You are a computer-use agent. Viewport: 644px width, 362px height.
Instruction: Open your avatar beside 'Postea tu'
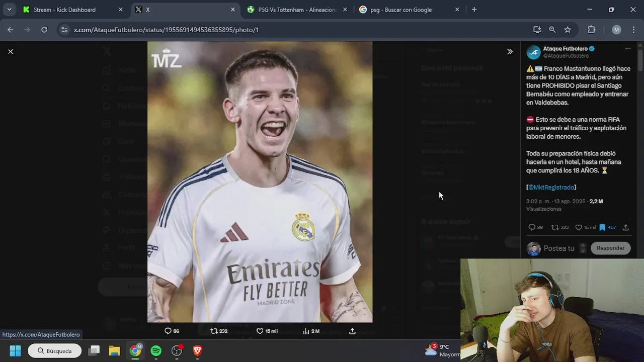click(x=533, y=248)
